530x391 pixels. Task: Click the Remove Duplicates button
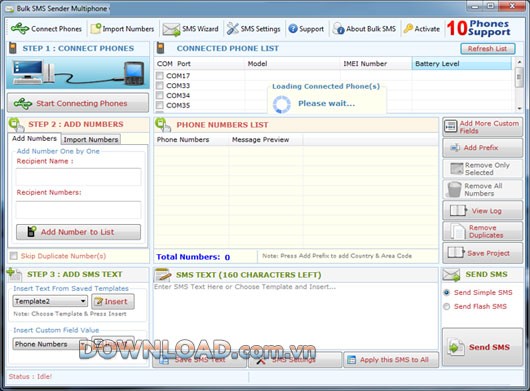pos(483,231)
